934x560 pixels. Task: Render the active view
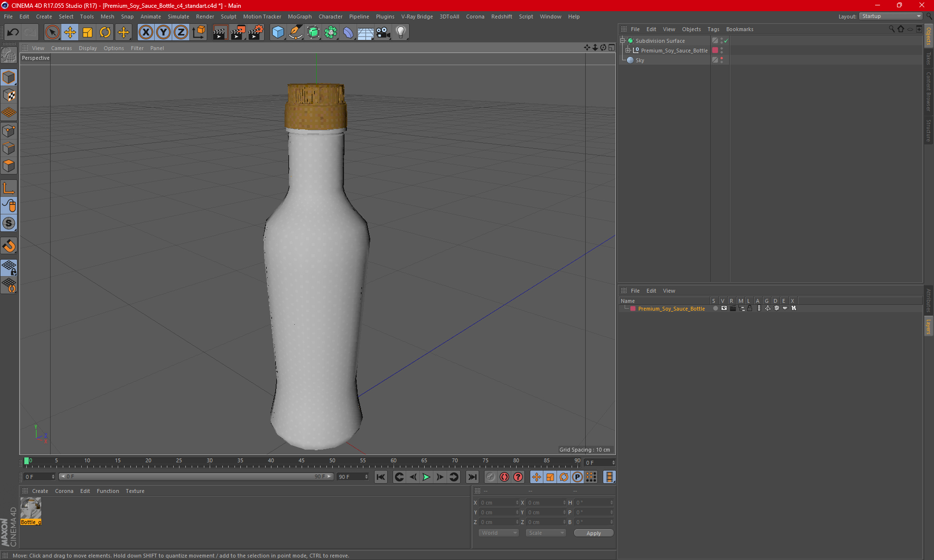click(220, 33)
